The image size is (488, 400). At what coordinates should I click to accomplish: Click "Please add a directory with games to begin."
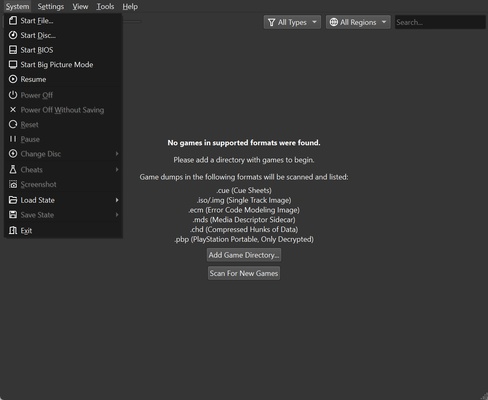[x=244, y=160]
